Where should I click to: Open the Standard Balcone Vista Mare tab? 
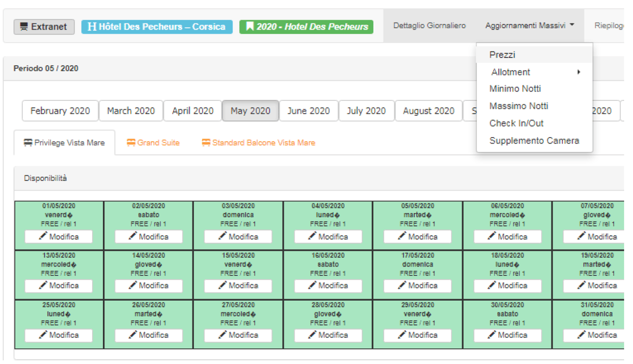click(258, 143)
